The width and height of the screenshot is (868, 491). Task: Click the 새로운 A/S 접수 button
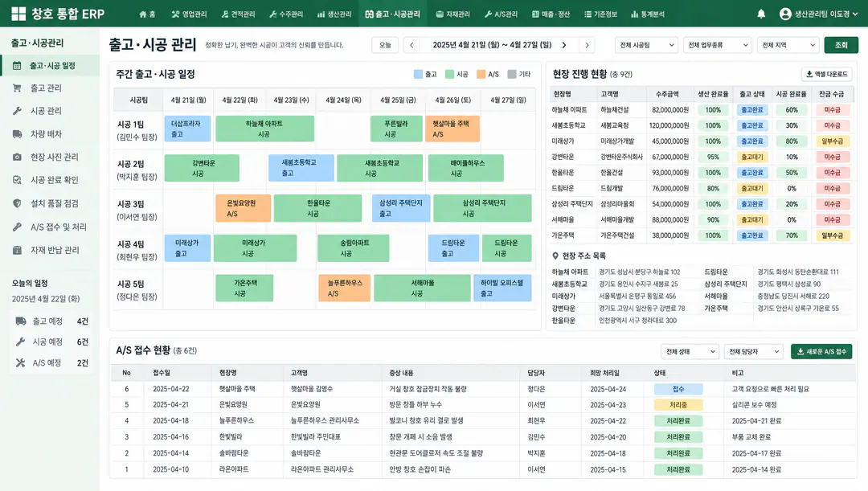click(821, 351)
